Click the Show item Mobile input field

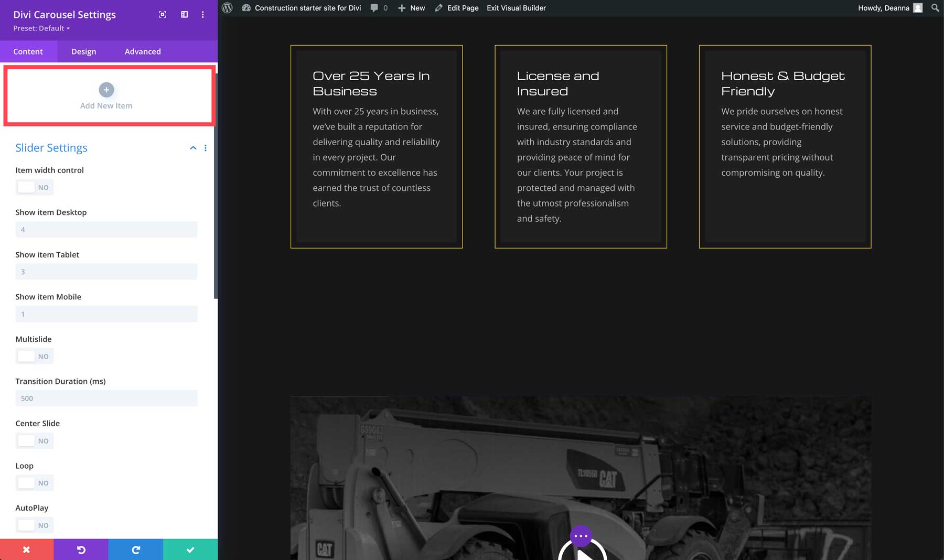click(x=106, y=314)
